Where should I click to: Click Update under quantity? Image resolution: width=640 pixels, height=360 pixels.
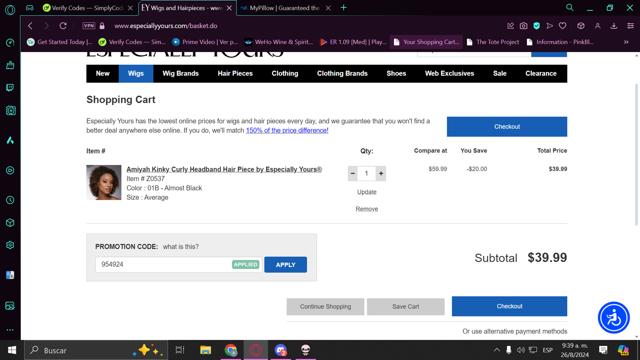(367, 192)
